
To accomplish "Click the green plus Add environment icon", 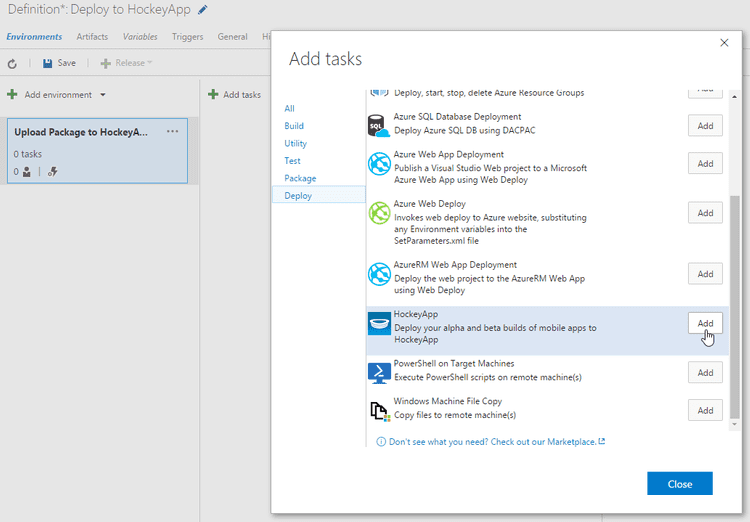I will coord(12,94).
